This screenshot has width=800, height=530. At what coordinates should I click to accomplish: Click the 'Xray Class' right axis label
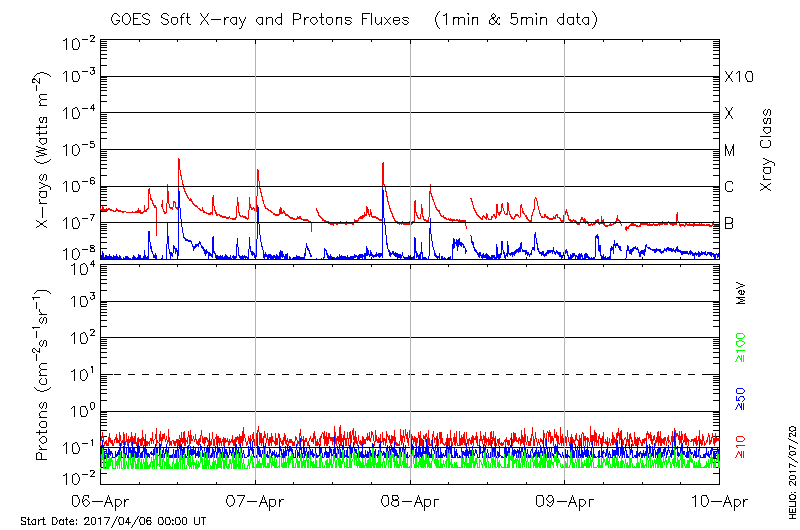(767, 150)
